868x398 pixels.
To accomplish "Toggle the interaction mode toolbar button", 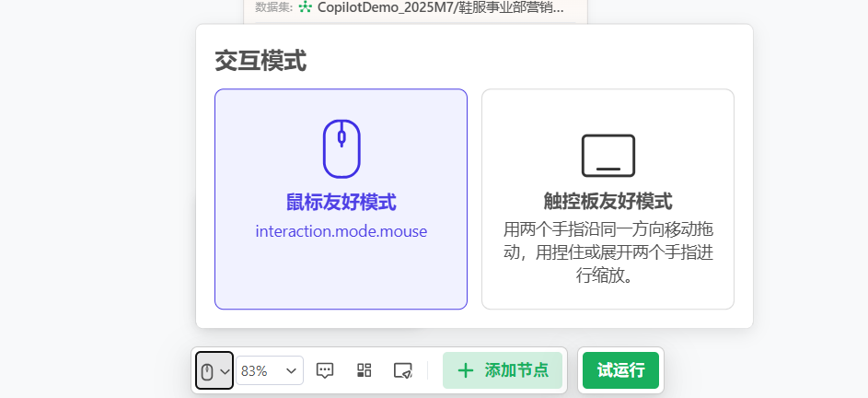I will (x=214, y=370).
